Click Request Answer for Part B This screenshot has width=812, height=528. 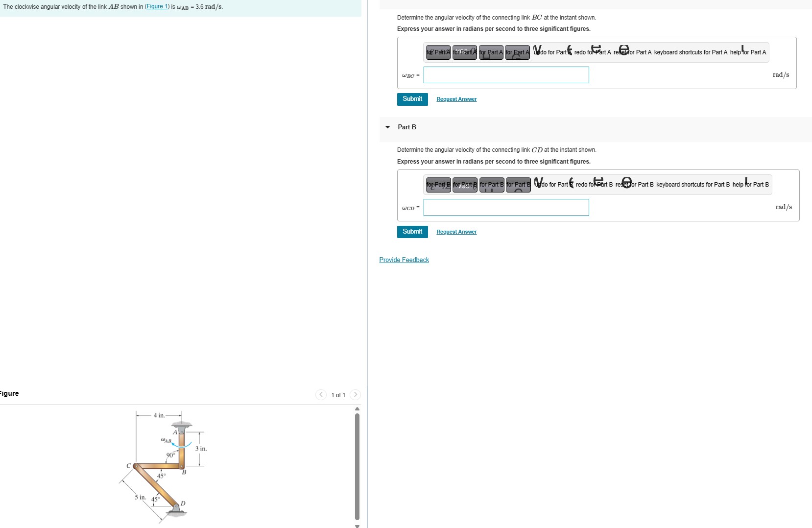point(456,232)
